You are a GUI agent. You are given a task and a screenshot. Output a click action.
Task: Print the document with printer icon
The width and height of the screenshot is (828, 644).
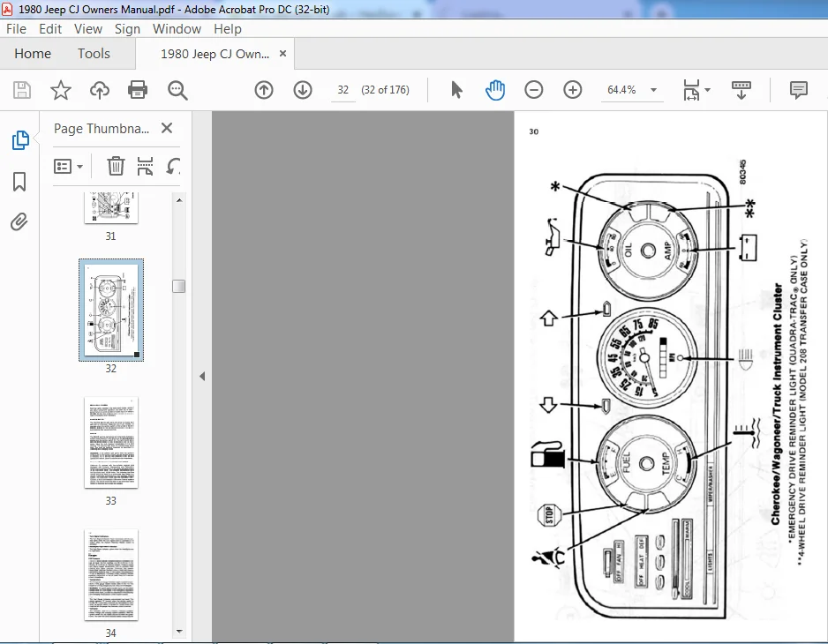pyautogui.click(x=138, y=90)
